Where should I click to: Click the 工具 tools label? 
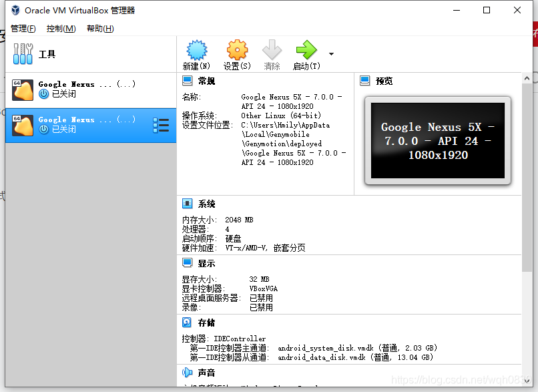pyautogui.click(x=47, y=54)
